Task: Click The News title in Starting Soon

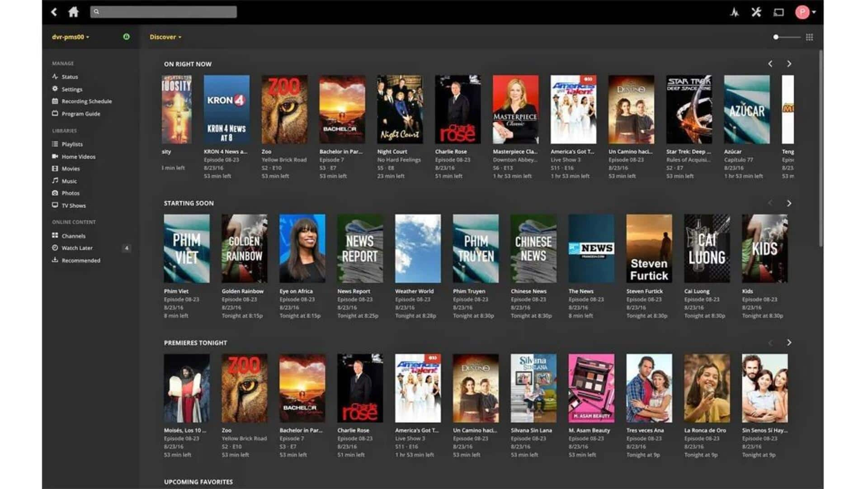Action: point(581,291)
